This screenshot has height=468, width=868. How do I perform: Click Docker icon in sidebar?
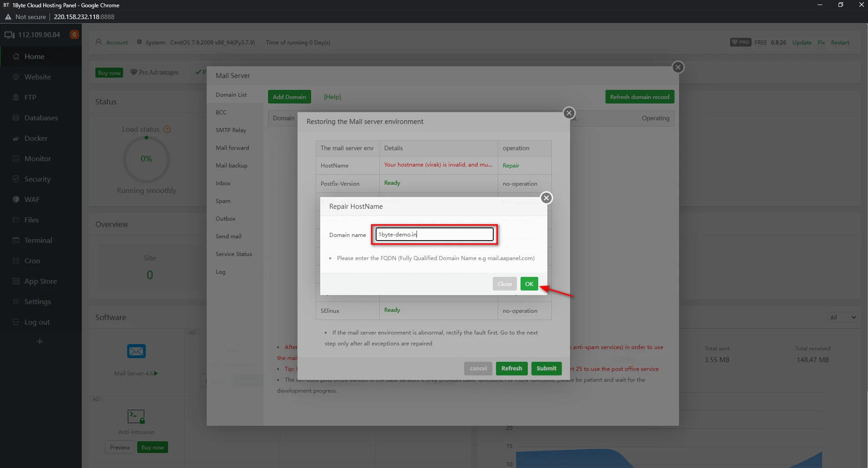pos(16,138)
